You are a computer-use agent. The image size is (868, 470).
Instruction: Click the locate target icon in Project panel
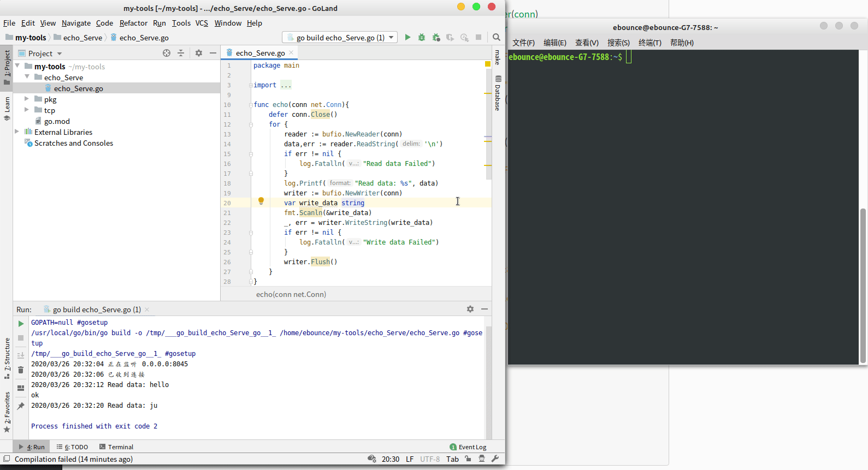pos(167,53)
